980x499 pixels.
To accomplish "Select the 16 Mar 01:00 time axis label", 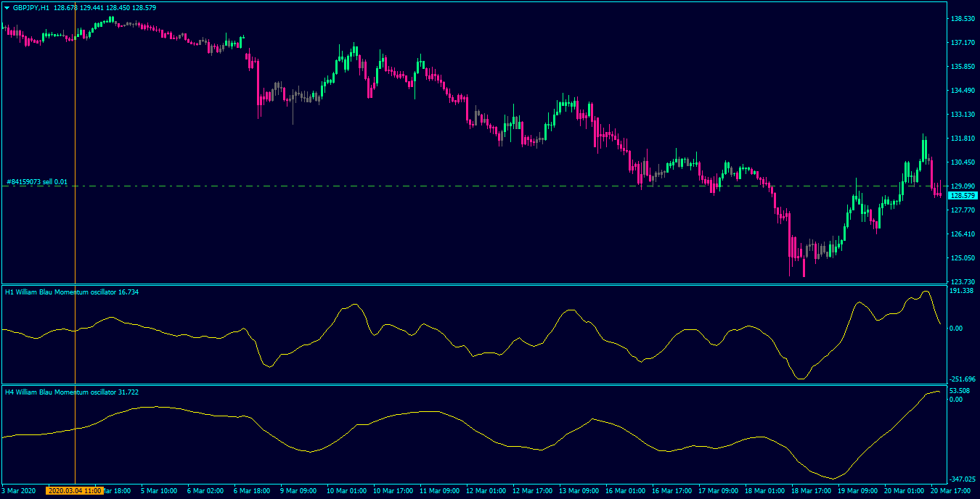I will pyautogui.click(x=626, y=491).
